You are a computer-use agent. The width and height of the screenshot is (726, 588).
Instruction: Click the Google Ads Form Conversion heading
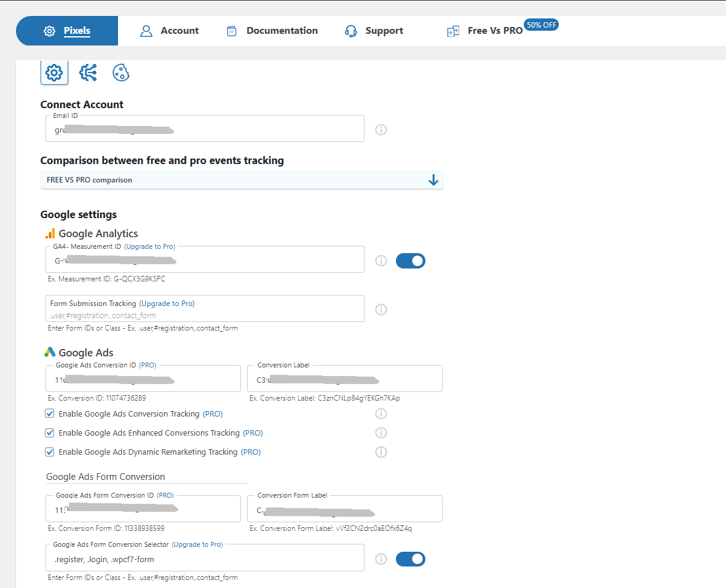(x=106, y=477)
